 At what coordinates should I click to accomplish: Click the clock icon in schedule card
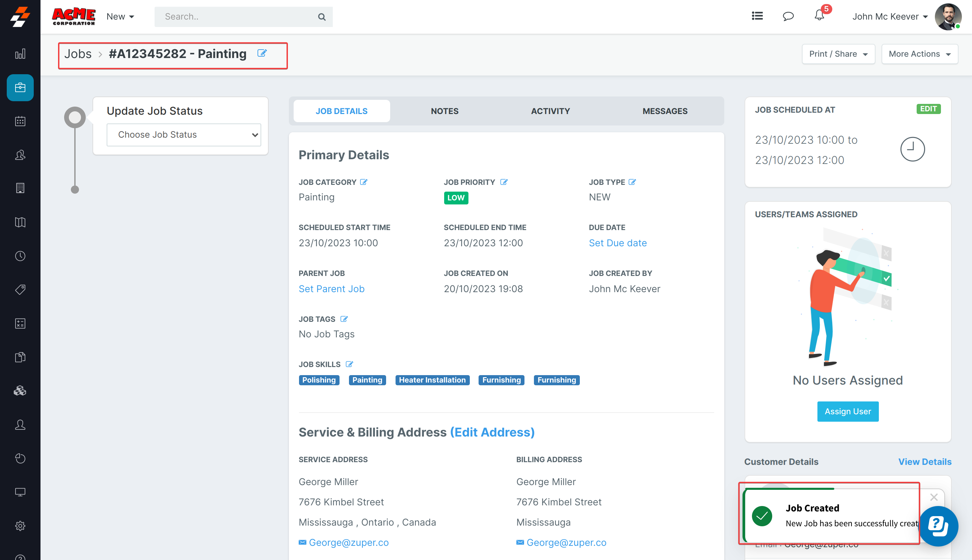pyautogui.click(x=912, y=149)
